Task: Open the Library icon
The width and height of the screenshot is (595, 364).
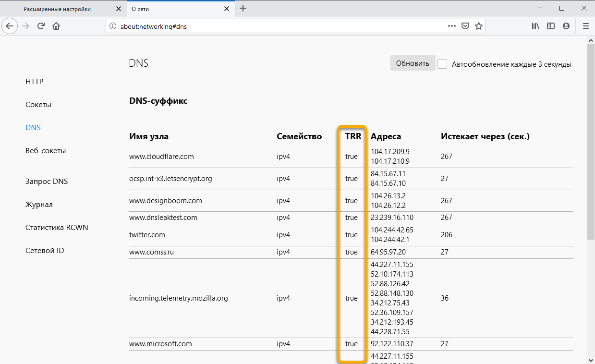Action: [535, 26]
